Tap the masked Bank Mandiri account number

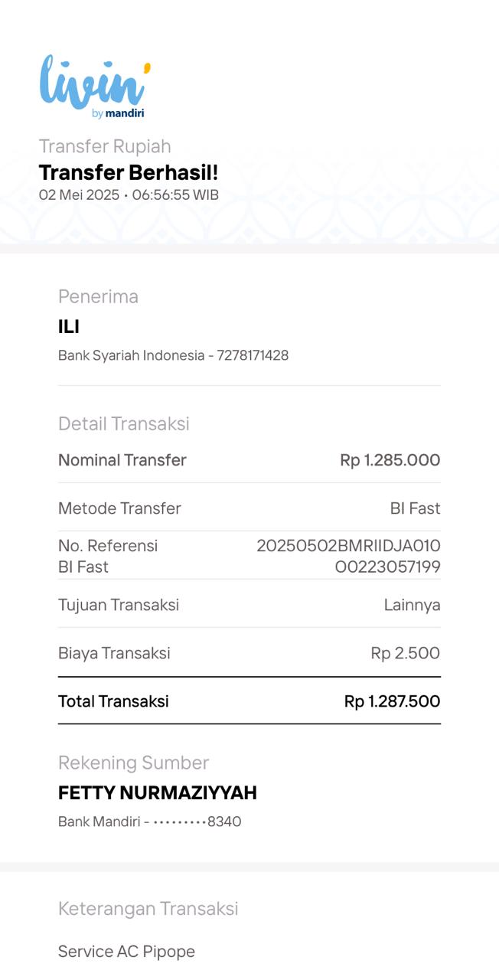(x=197, y=822)
